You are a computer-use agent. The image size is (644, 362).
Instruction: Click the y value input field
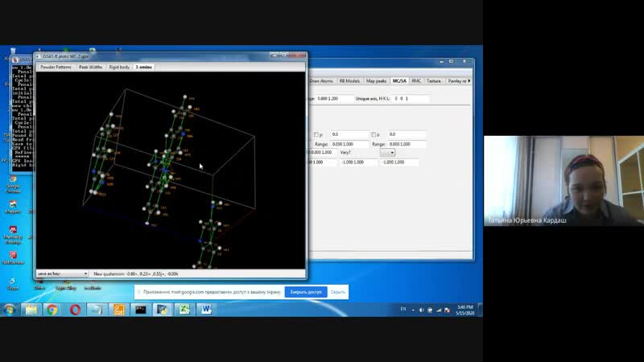(350, 134)
